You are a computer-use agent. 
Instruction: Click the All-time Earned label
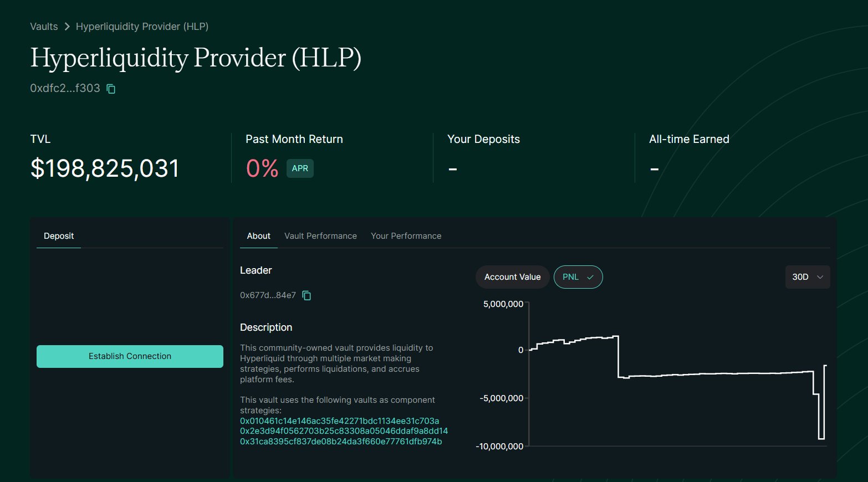tap(689, 139)
